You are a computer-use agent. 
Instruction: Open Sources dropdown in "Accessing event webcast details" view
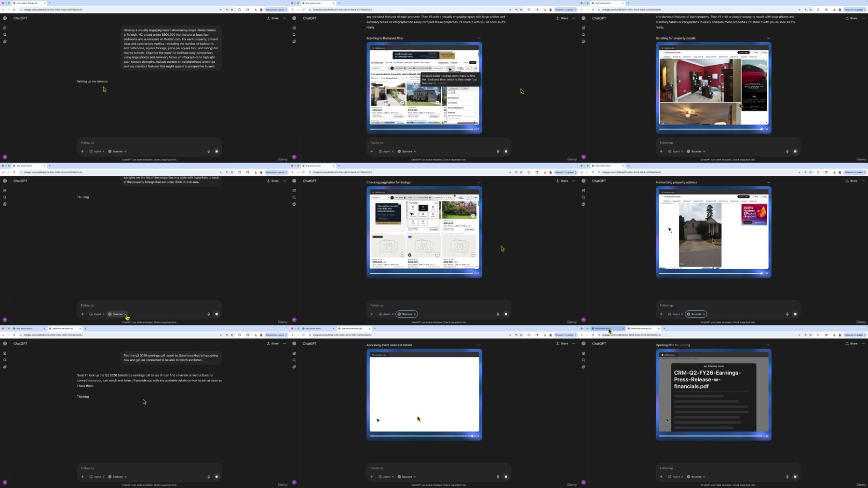[407, 477]
